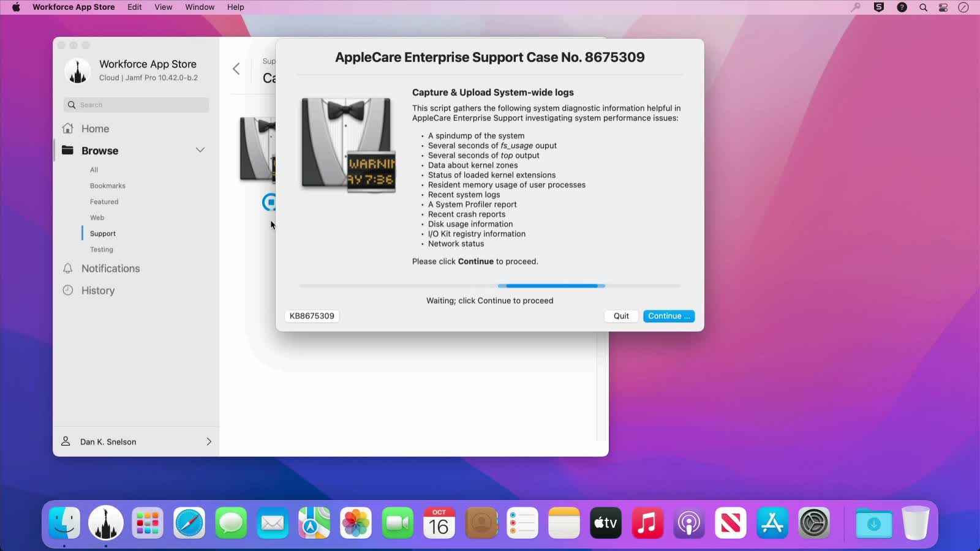
Task: Launch Safari from the Dock
Action: [189, 523]
